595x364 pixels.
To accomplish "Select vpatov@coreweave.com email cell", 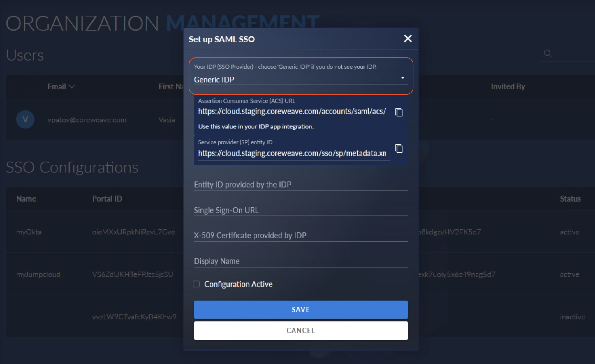I will point(87,120).
